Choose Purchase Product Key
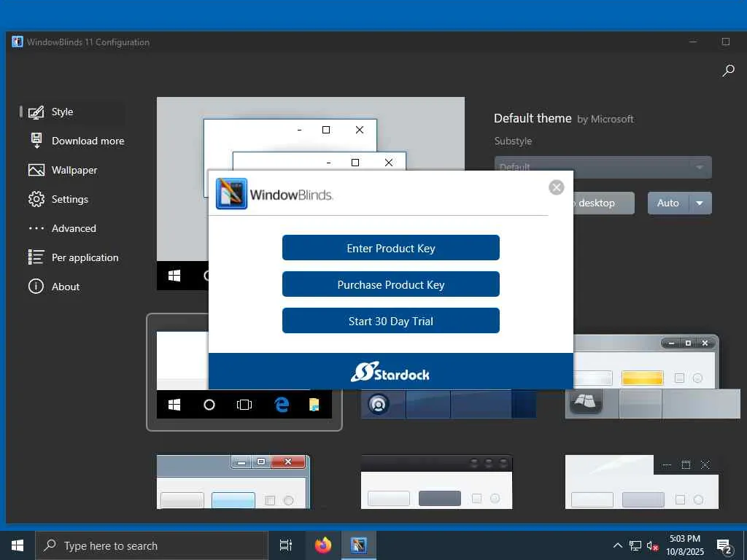 [391, 284]
